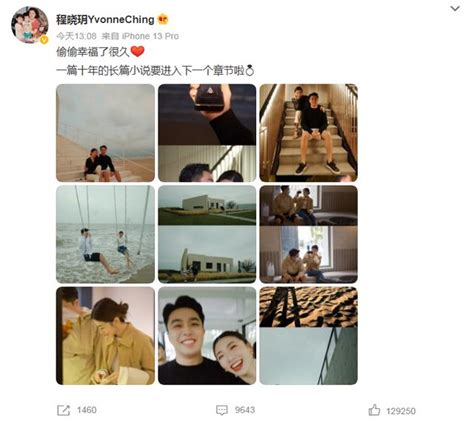Open the swings over sea photo
Viewport: 474px width, 421px height.
point(105,234)
